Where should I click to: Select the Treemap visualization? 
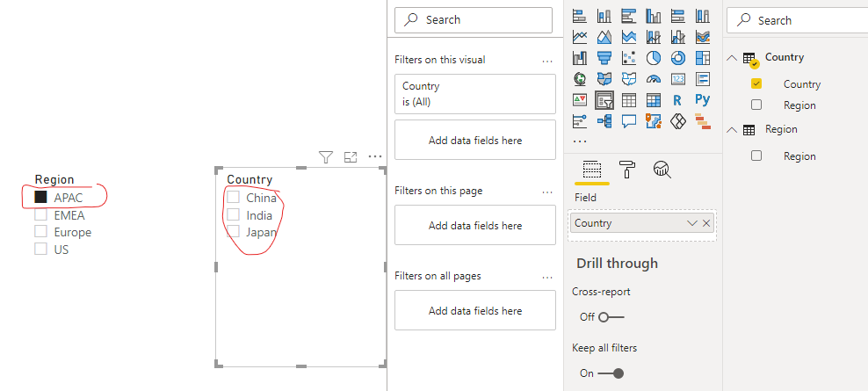tap(703, 58)
